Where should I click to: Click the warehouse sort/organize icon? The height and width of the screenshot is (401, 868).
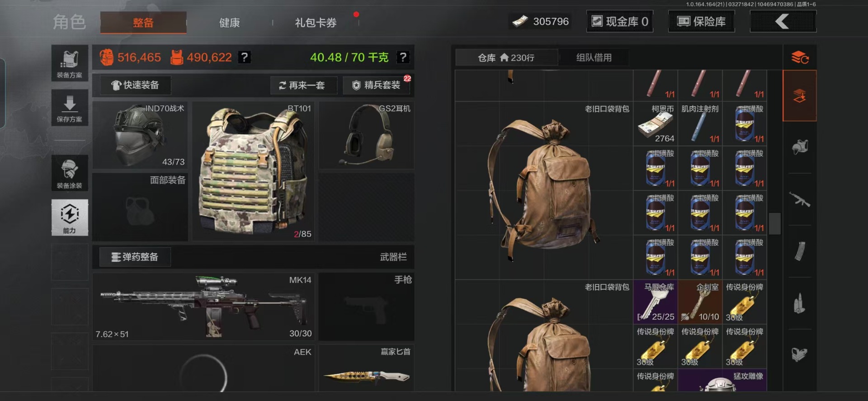pyautogui.click(x=800, y=57)
